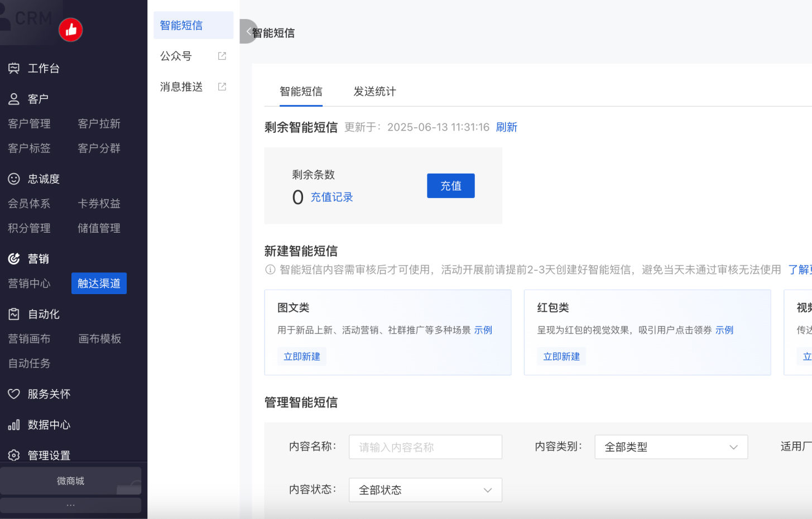812x519 pixels.
Task: Click the 忠诚度 smiley icon
Action: point(14,179)
